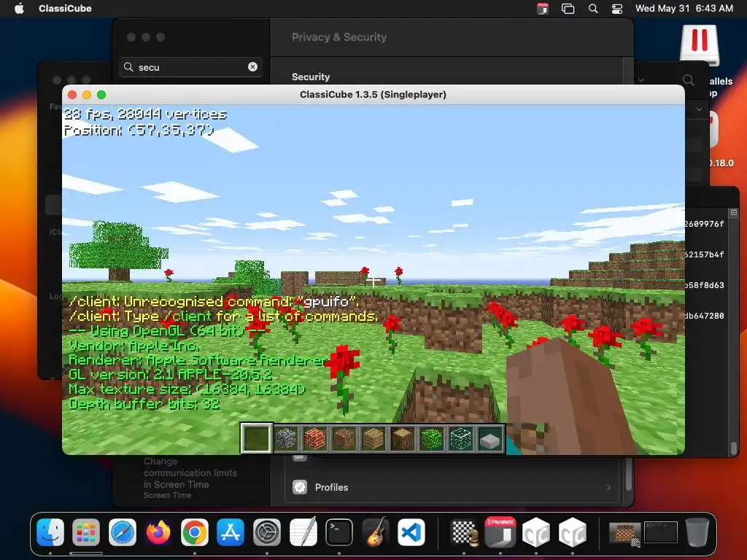The height and width of the screenshot is (560, 747).
Task: Open Parallels Desktop from the dock
Action: [500, 532]
